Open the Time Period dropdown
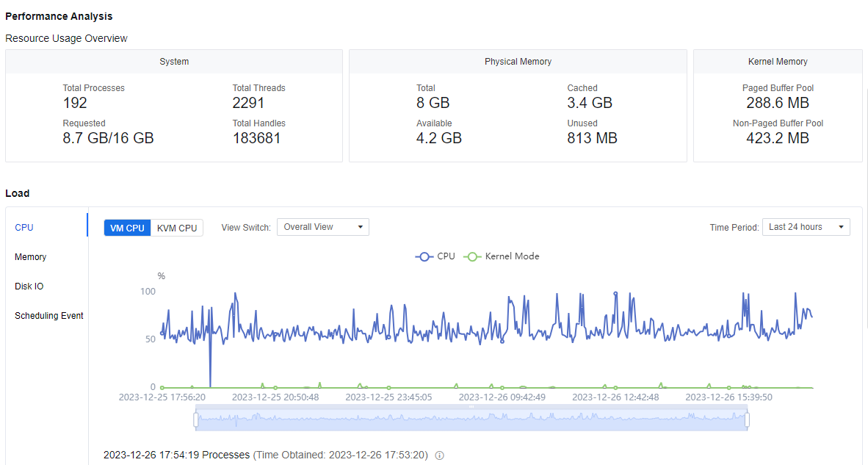This screenshot has height=465, width=868. pos(806,227)
